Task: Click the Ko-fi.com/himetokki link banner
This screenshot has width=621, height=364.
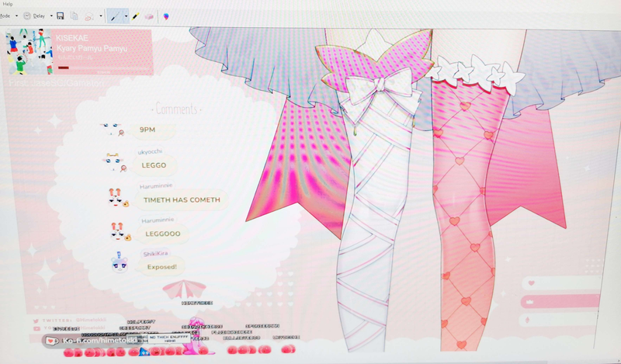Action: pos(95,341)
